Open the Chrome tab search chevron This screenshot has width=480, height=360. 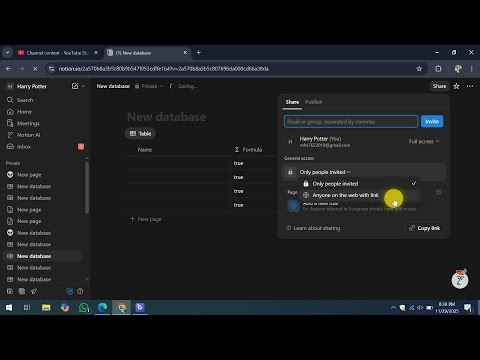(x=7, y=53)
